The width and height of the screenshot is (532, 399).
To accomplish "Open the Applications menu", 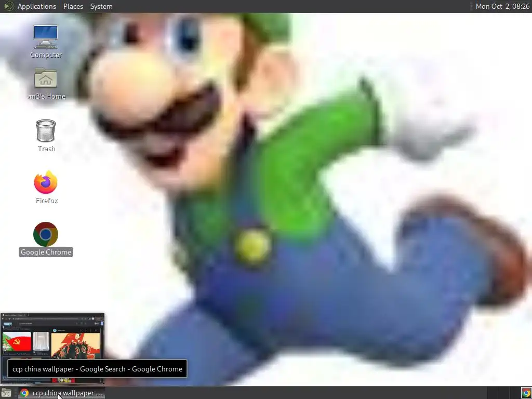I will click(x=37, y=6).
